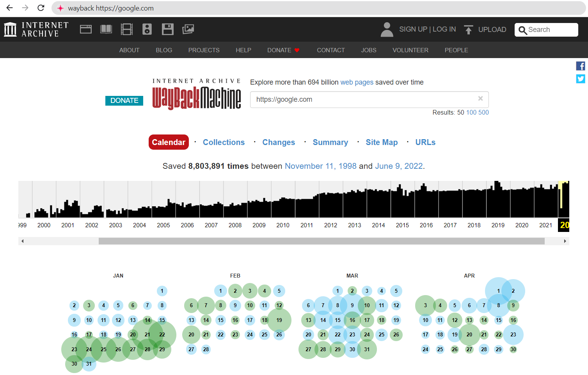Switch to the URLs tab

[x=425, y=142]
